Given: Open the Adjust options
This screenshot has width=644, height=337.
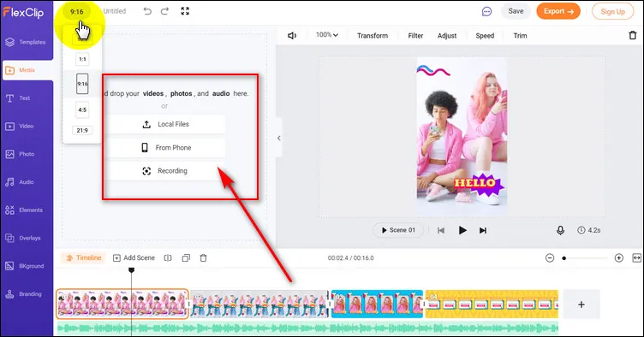Looking at the screenshot, I should click(x=447, y=36).
